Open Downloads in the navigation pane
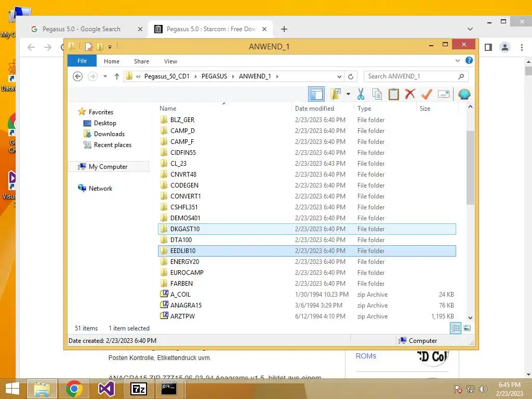Screen dimensions: 532x399 tap(109, 134)
